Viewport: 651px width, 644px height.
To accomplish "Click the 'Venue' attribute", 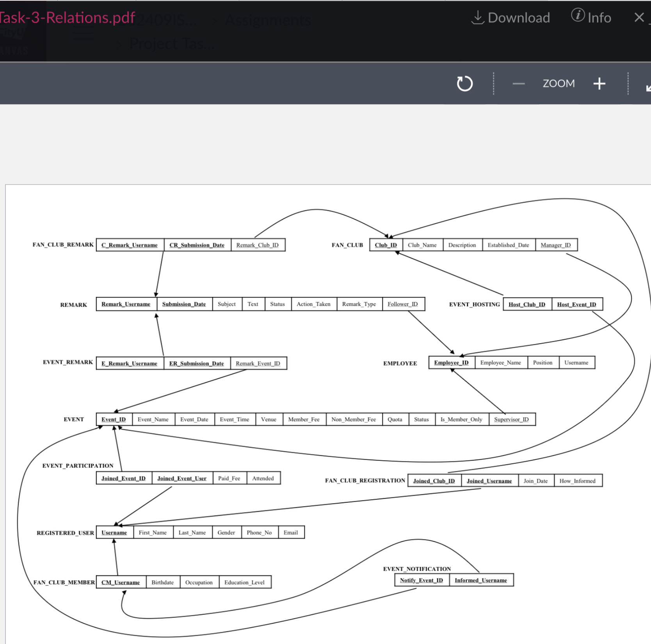I will (x=269, y=419).
